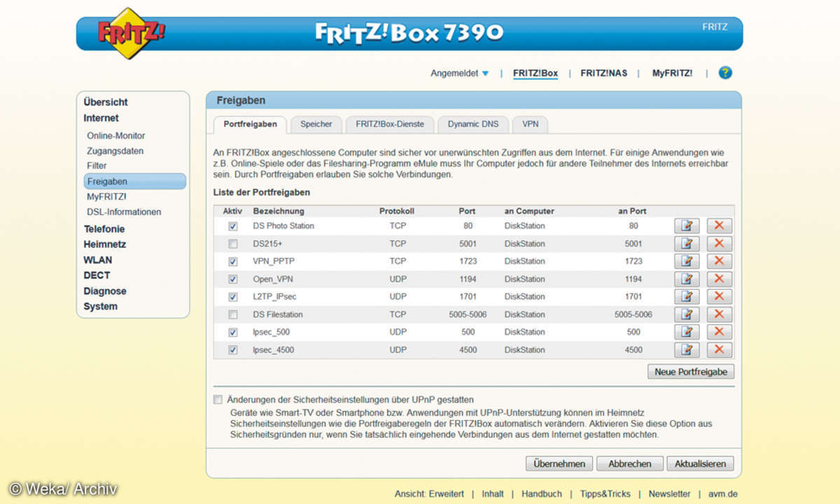Open Online-Monitor in the sidebar

coord(116,136)
